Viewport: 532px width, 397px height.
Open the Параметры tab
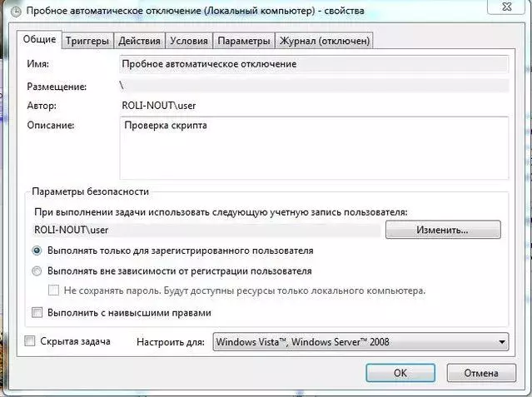(x=244, y=41)
